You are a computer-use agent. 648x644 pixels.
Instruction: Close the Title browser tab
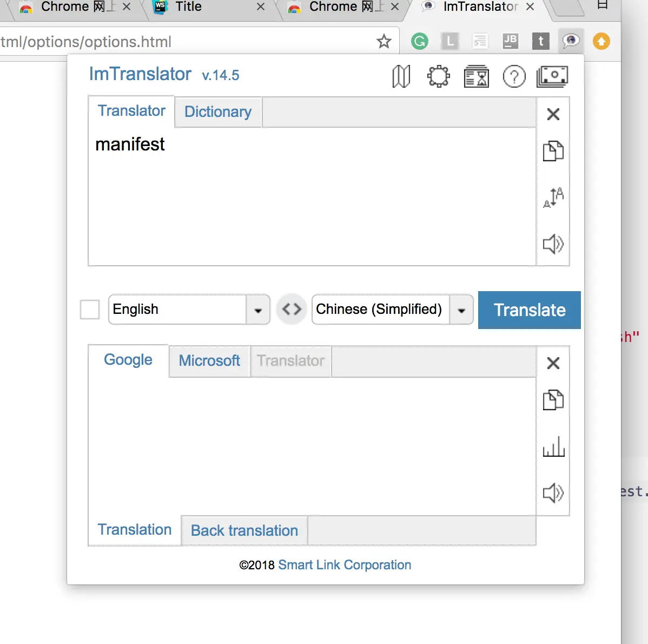260,6
